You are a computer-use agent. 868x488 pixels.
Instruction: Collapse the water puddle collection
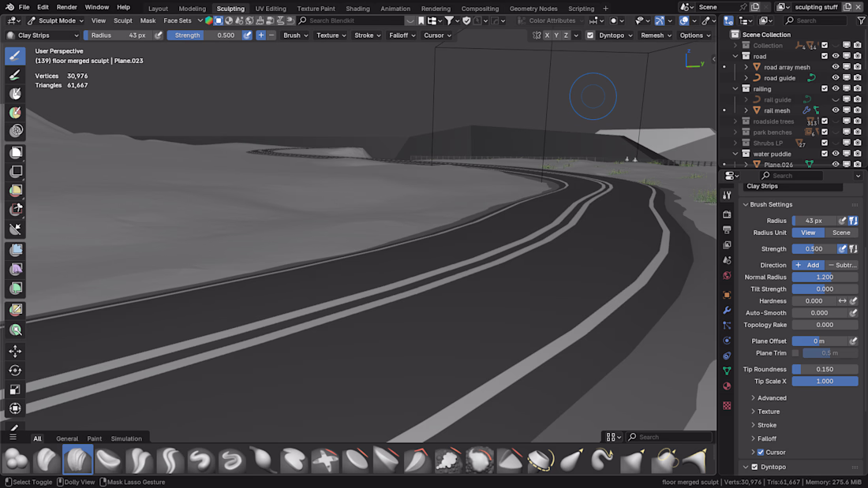(x=735, y=154)
